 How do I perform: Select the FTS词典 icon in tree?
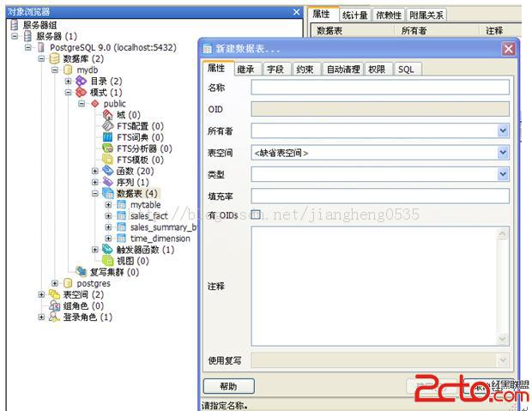click(108, 136)
